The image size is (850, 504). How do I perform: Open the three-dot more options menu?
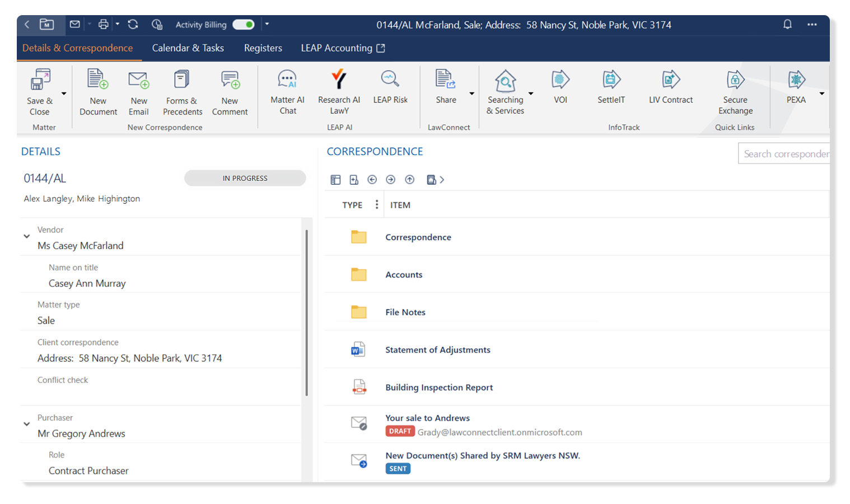point(812,25)
